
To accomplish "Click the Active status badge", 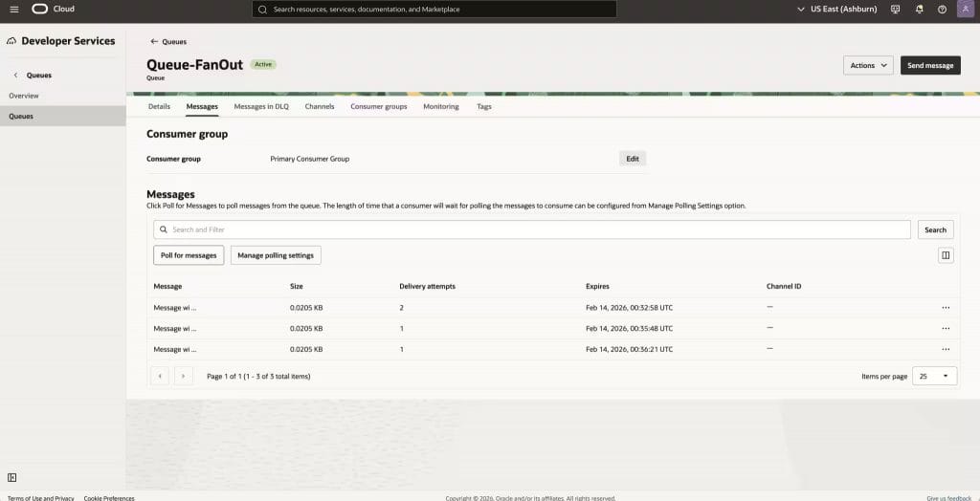I will pos(263,64).
